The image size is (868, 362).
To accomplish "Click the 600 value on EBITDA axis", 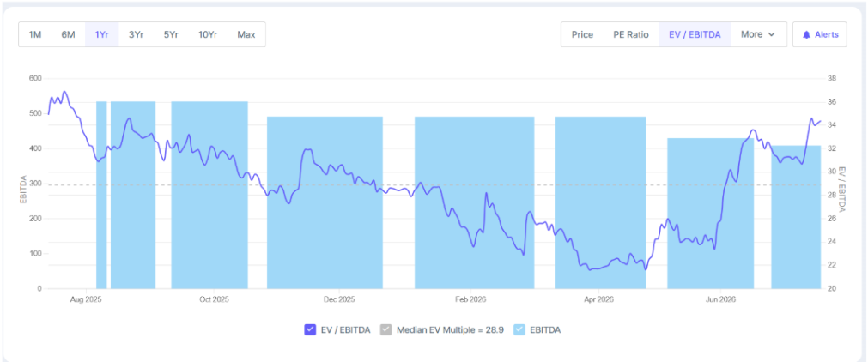I will 35,79.
